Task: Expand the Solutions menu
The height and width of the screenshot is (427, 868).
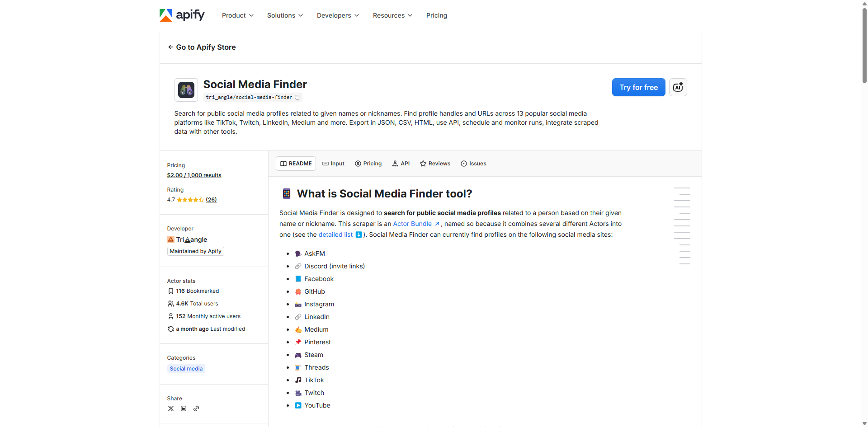Action: pyautogui.click(x=284, y=15)
